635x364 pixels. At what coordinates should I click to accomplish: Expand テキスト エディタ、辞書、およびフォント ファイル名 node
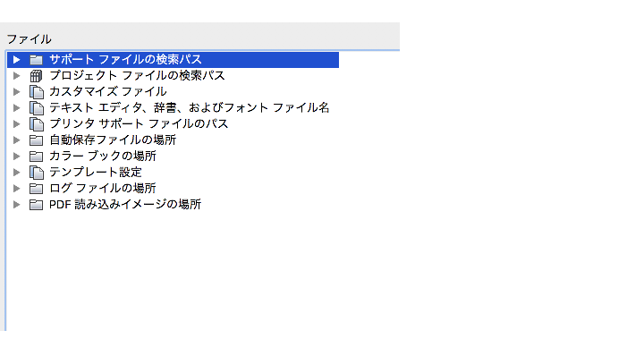point(17,107)
